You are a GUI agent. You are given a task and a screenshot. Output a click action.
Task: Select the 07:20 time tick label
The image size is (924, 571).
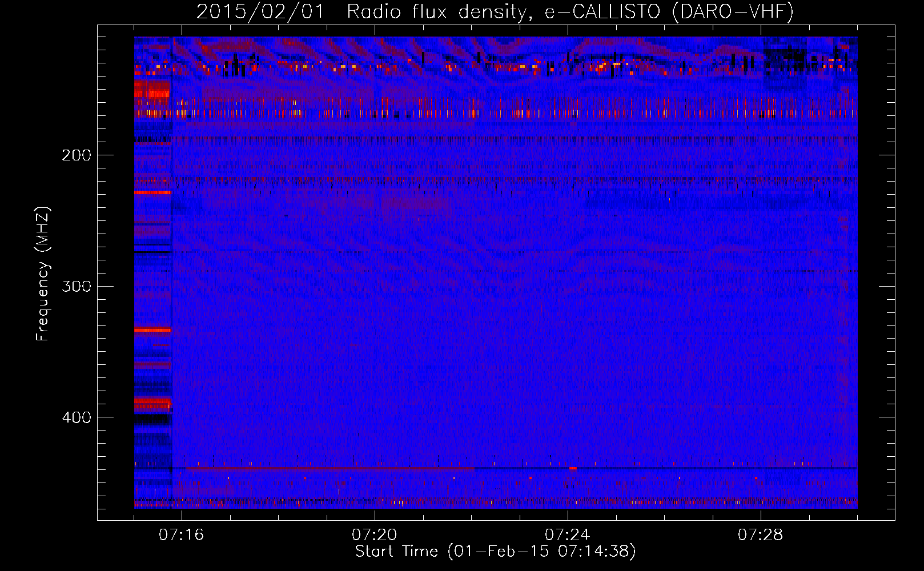[x=375, y=535]
